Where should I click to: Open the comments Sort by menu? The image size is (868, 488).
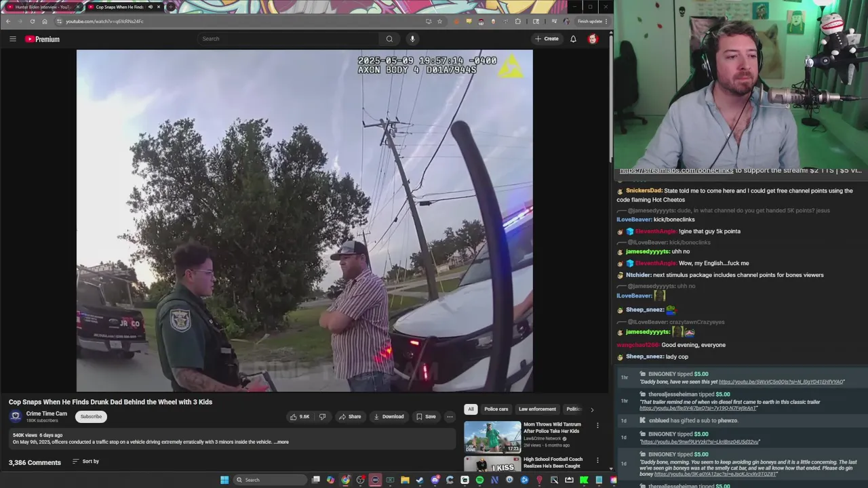85,462
